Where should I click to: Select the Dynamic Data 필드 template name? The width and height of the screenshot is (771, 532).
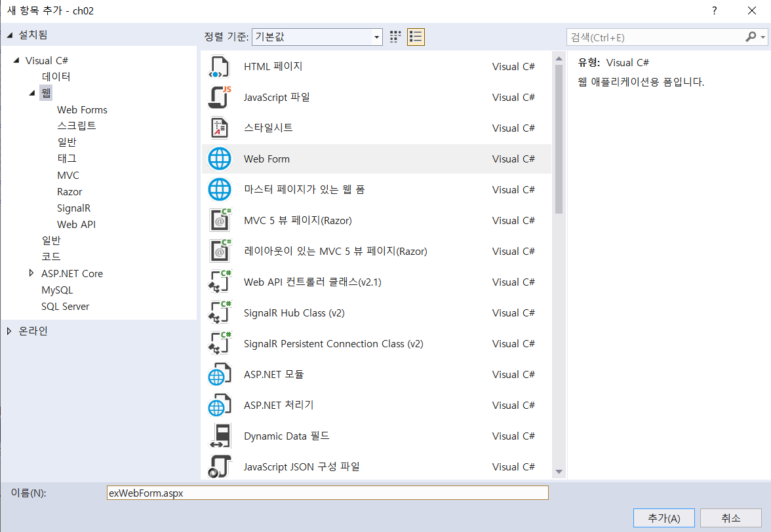[x=286, y=436]
